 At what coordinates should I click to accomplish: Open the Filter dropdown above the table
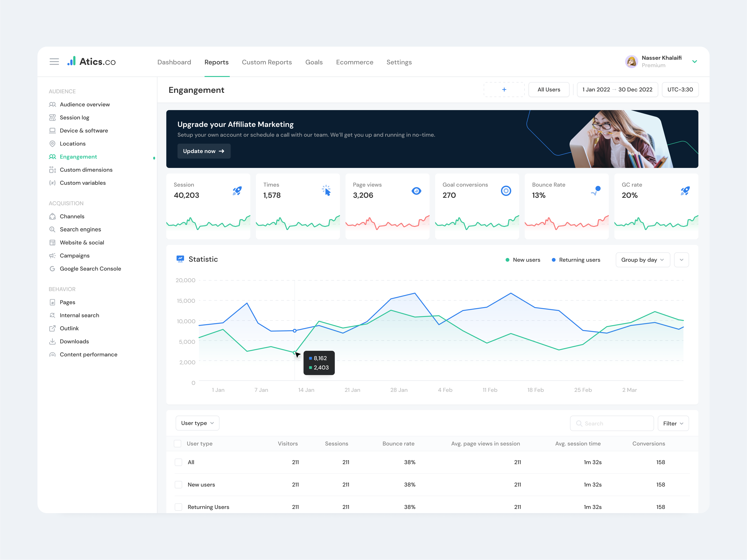click(673, 423)
